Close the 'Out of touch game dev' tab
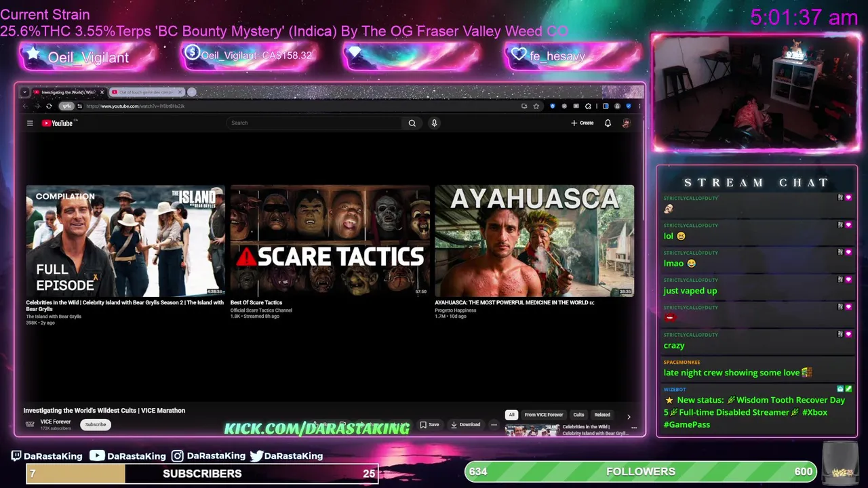The height and width of the screenshot is (488, 868). 180,92
